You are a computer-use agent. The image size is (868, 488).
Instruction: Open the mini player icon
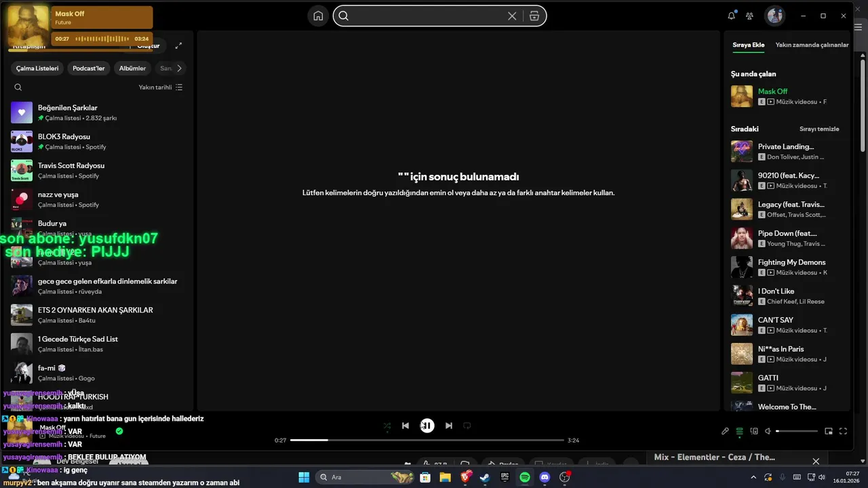pos(829,431)
